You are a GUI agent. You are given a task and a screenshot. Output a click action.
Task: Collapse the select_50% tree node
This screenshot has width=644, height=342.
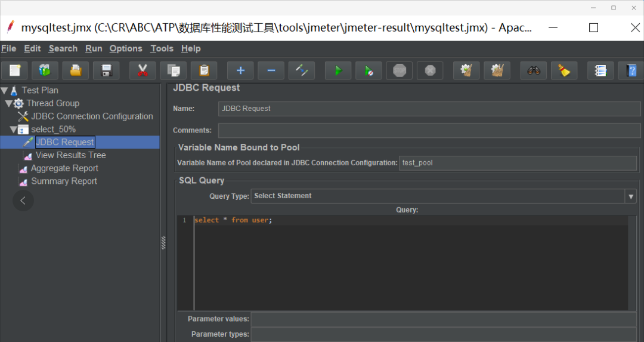pos(14,130)
